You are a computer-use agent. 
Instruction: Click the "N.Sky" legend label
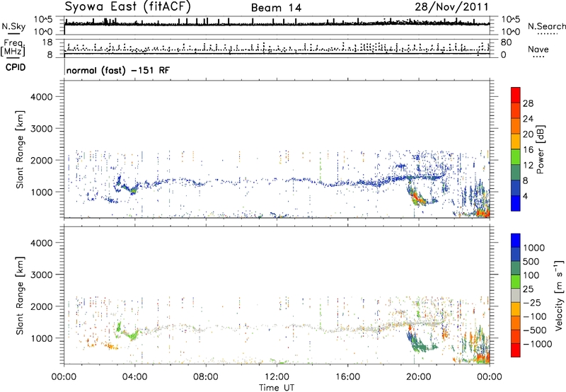13,26
